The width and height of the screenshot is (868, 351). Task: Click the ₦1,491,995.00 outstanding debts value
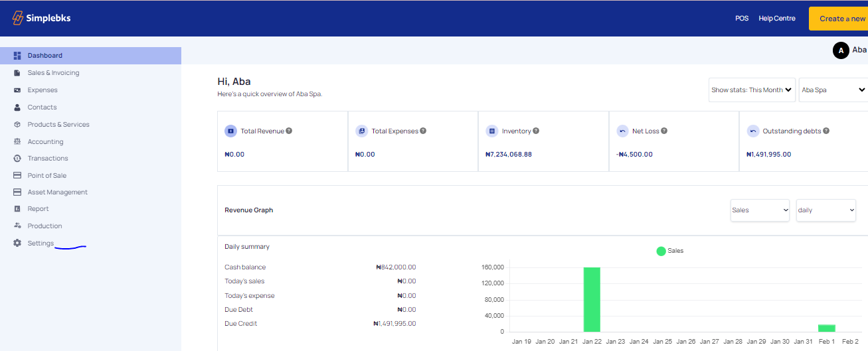click(769, 155)
